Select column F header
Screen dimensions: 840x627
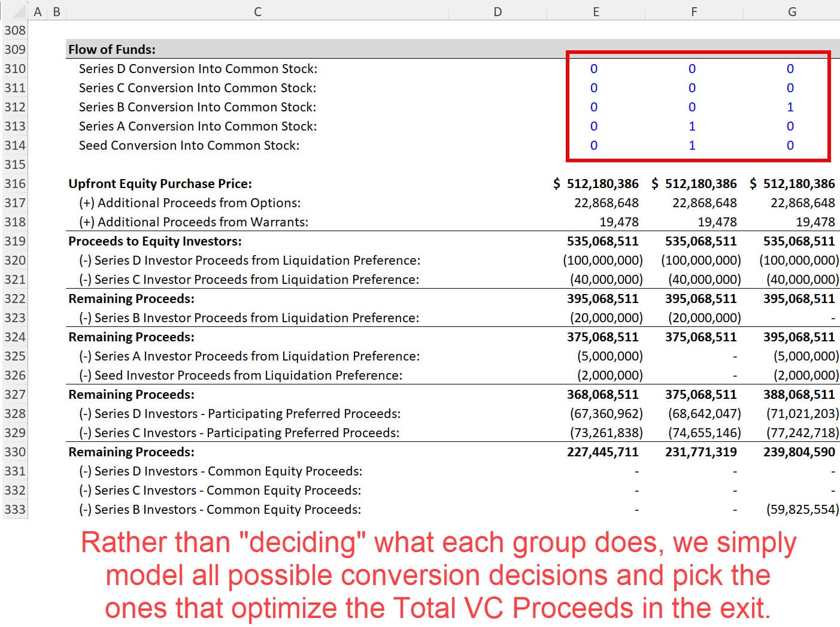point(693,11)
